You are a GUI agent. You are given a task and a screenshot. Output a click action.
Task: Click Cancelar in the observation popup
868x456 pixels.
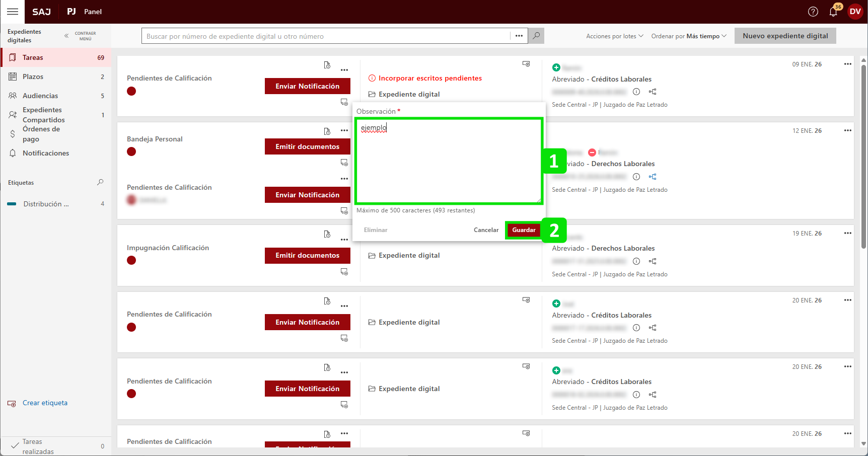[486, 230]
